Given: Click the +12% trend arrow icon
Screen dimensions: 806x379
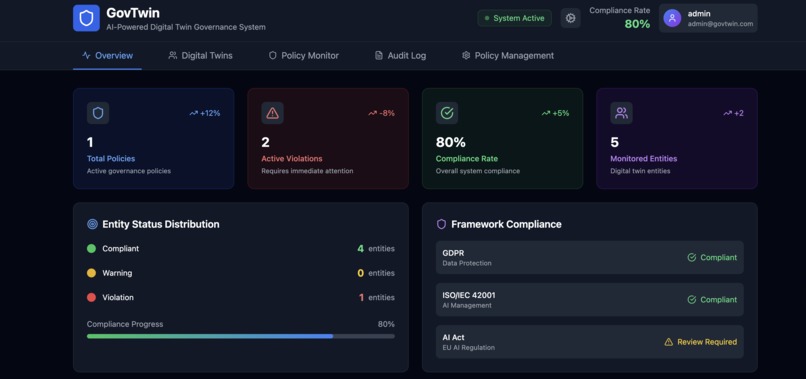Looking at the screenshot, I should (x=193, y=113).
